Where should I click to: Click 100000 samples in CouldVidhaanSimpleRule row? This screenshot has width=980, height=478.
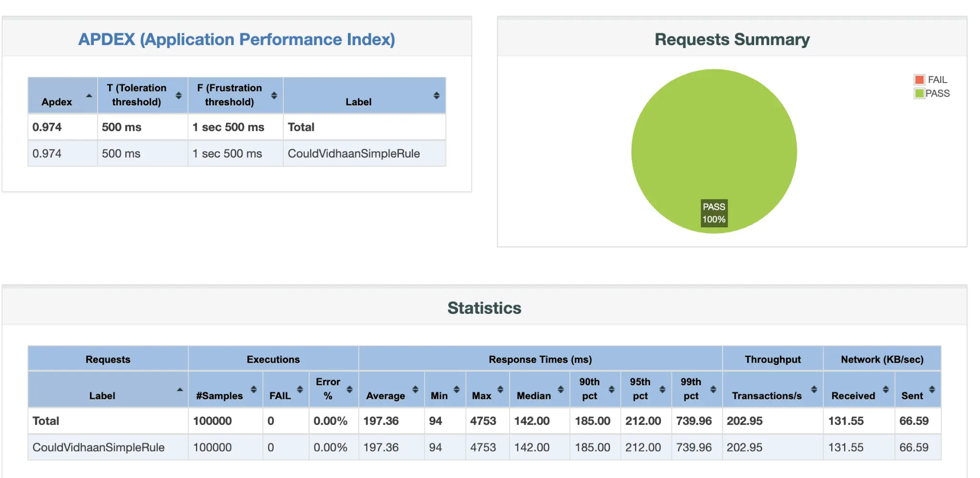click(x=212, y=447)
